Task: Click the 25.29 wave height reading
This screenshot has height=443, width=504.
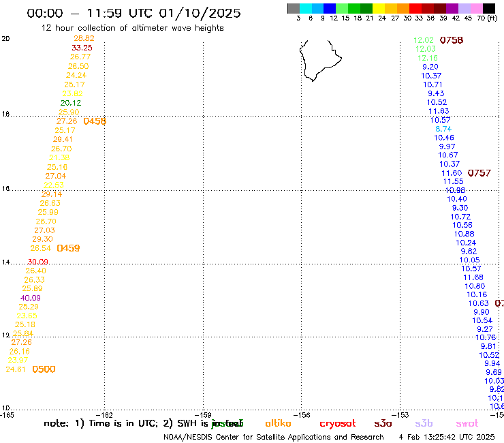Action: pos(29,307)
